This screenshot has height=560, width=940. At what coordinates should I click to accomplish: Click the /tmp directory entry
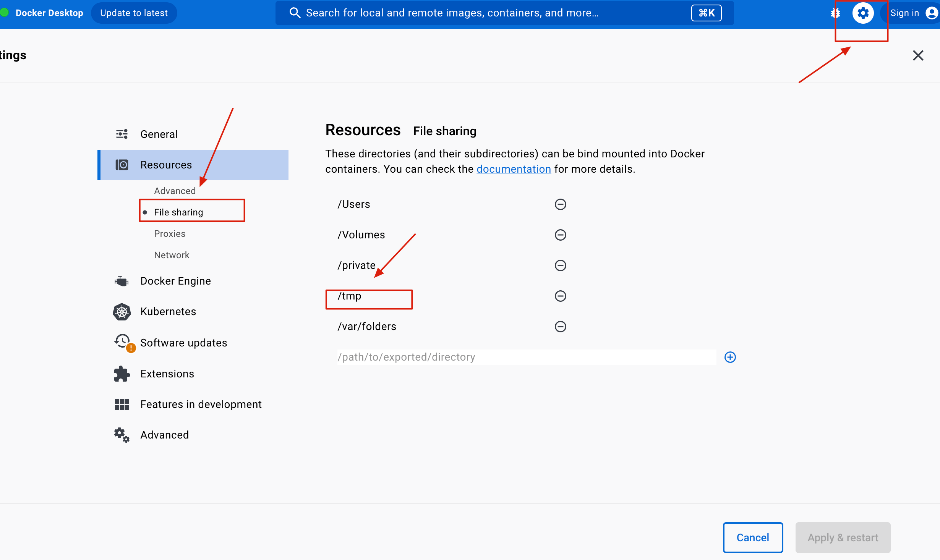(349, 296)
